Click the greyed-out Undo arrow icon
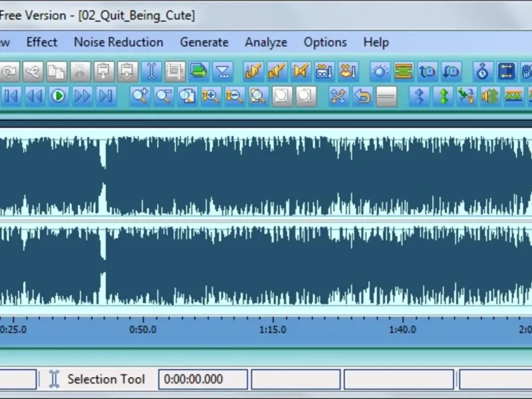Image resolution: width=532 pixels, height=399 pixels. [9, 72]
